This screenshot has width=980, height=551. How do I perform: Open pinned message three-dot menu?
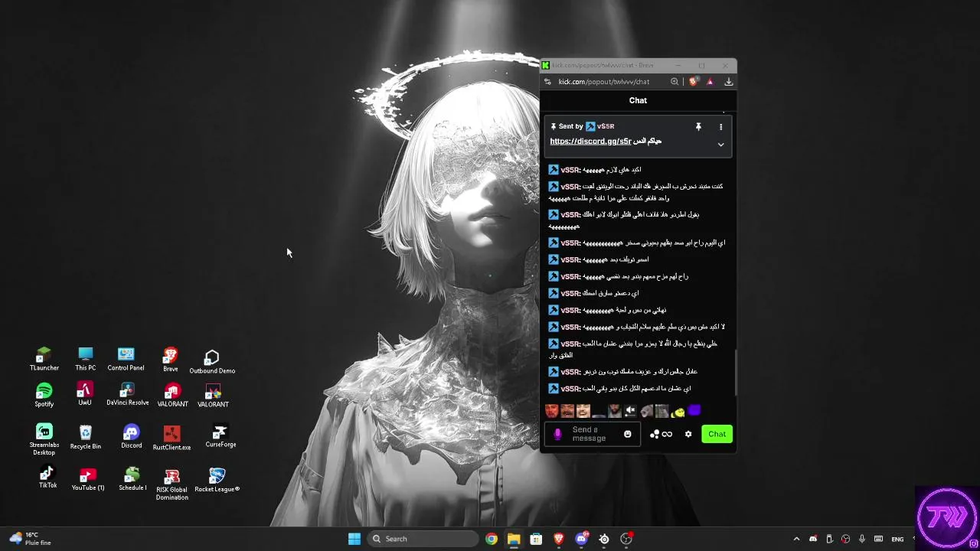[x=720, y=126]
